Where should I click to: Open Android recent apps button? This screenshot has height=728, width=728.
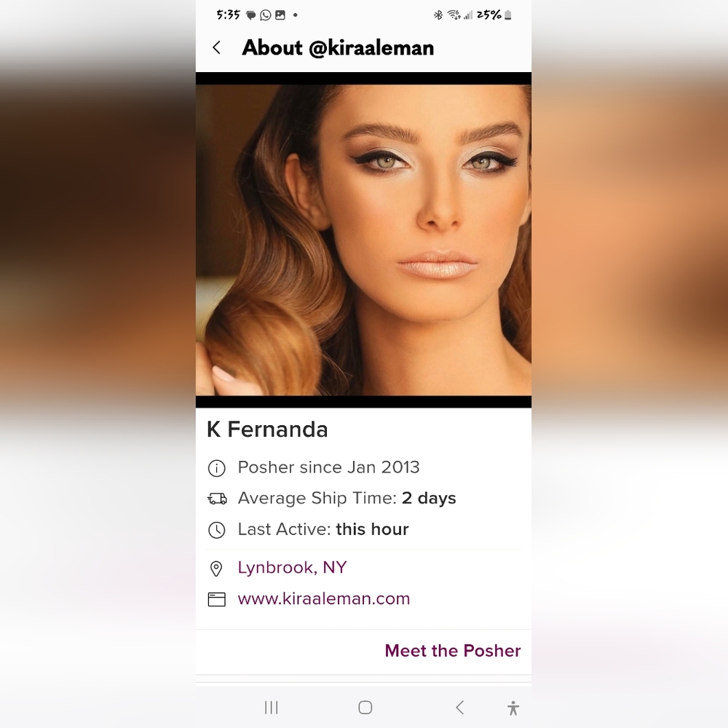click(x=271, y=708)
